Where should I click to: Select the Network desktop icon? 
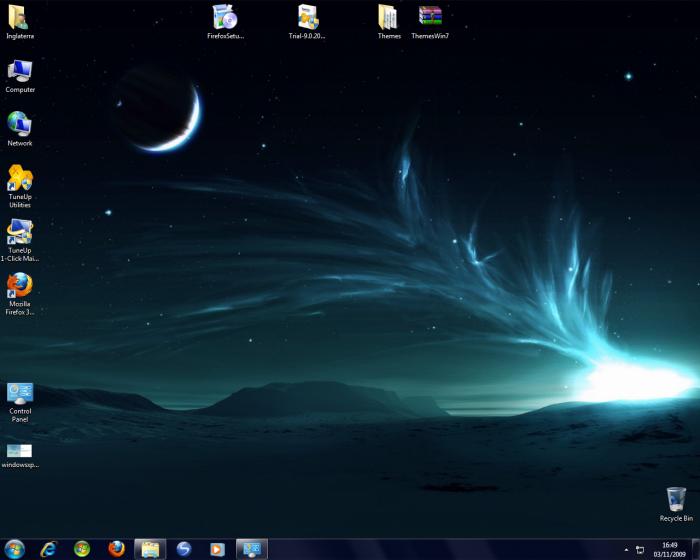pos(20,129)
